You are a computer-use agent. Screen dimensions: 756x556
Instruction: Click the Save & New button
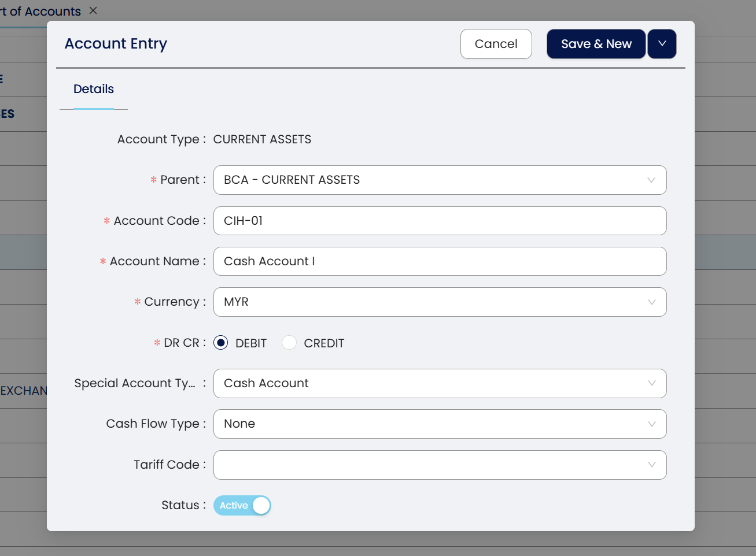tap(596, 44)
